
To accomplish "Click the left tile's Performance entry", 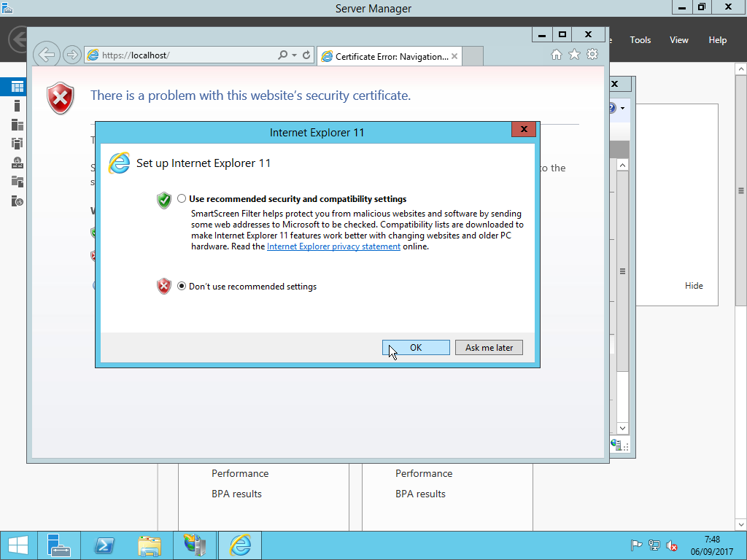I will pyautogui.click(x=240, y=473).
